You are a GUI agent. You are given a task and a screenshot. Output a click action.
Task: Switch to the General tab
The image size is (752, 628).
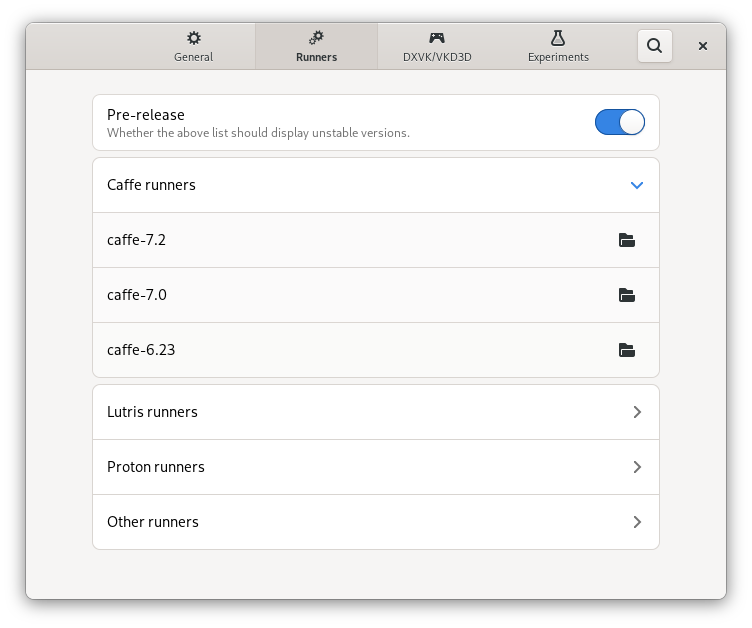click(194, 47)
